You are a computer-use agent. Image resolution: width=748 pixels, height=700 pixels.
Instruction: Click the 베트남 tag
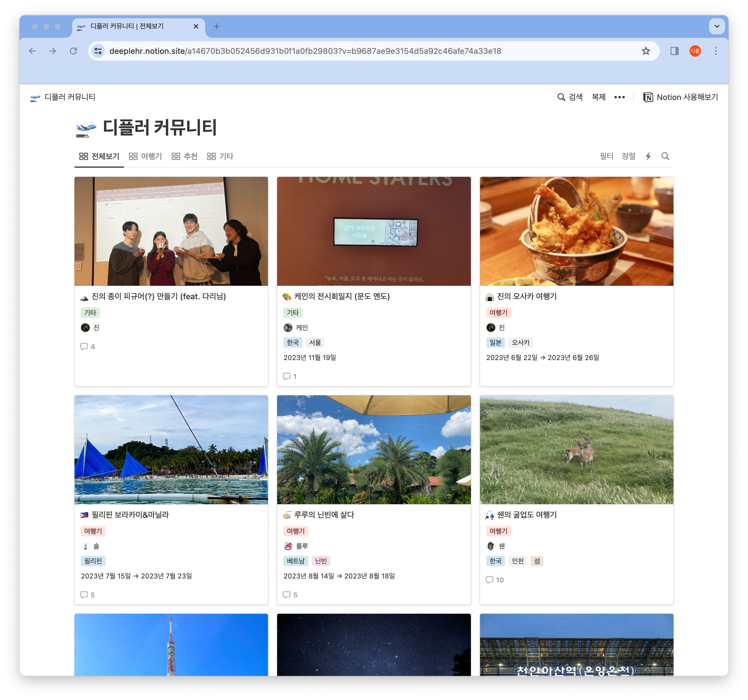(x=295, y=561)
